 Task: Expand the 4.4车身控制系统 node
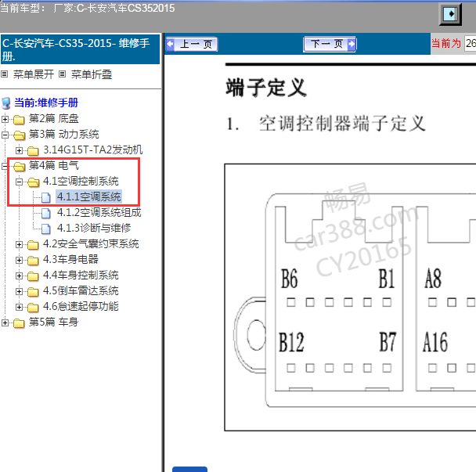tap(19, 276)
